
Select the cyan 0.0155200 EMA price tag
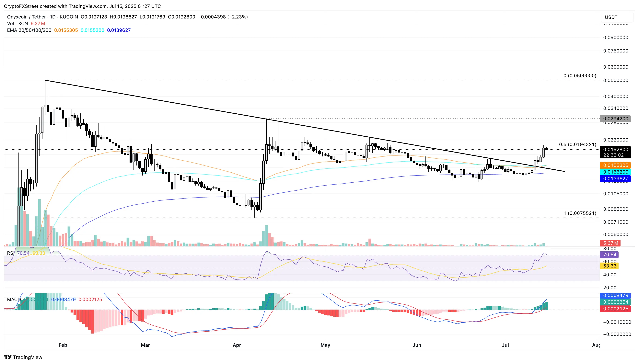[615, 172]
